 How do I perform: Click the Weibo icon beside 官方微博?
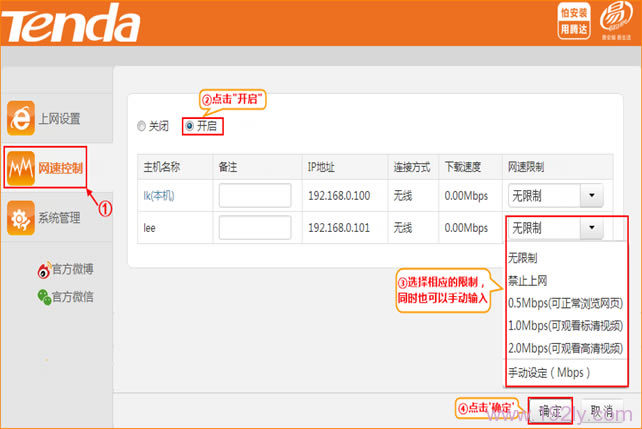[43, 269]
